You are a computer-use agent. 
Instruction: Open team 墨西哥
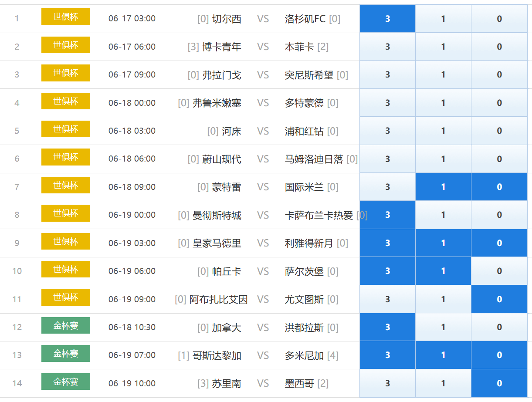click(x=299, y=384)
